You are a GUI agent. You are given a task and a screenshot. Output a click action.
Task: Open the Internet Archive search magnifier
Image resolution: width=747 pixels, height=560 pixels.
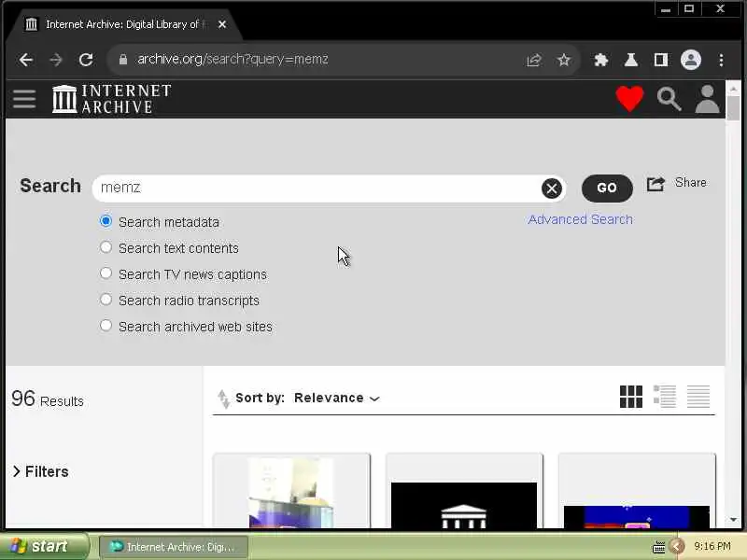[x=669, y=99]
